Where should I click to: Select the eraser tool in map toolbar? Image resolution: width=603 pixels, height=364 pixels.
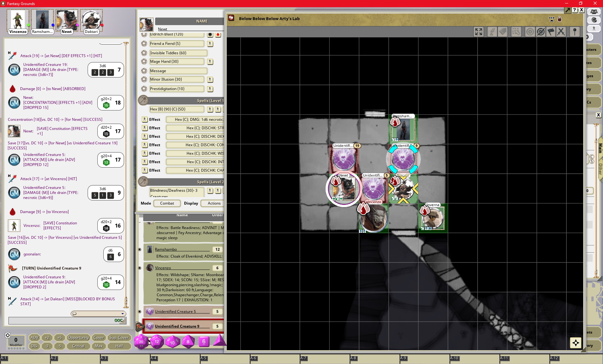click(x=503, y=32)
